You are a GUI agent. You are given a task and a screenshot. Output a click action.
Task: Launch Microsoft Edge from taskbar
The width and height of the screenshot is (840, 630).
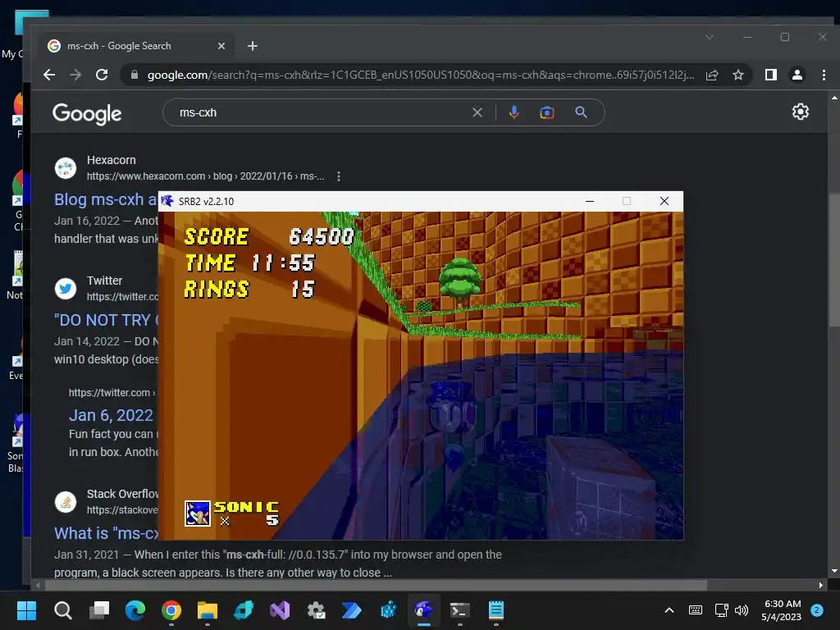[x=135, y=610]
